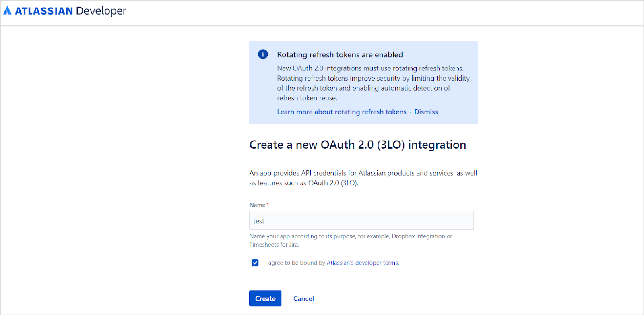This screenshot has height=315, width=644.
Task: Click the Name field label
Action: pyautogui.click(x=257, y=205)
